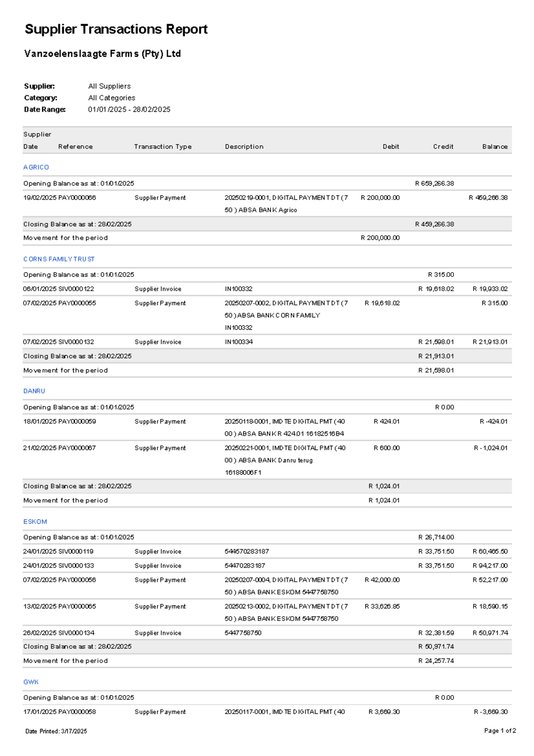Click the Debit column header
Image resolution: width=534 pixels, height=756 pixels.
pyautogui.click(x=391, y=146)
